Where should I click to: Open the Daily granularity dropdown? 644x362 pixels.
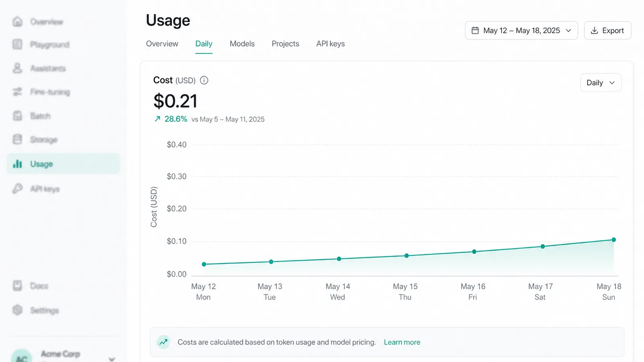[601, 82]
